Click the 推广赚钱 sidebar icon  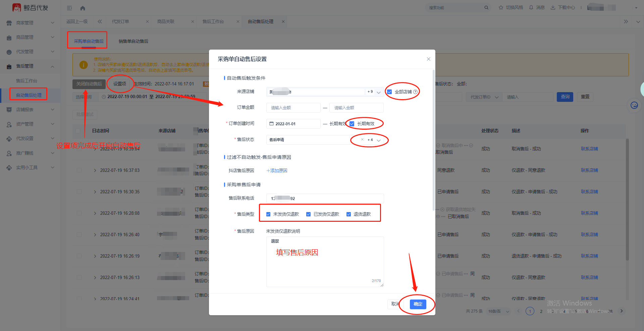(x=9, y=153)
